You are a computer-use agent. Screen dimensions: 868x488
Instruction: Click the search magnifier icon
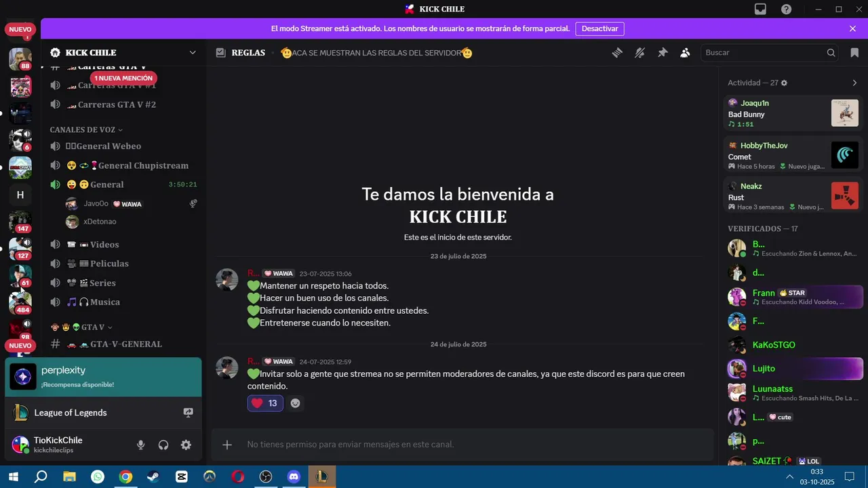pos(831,53)
